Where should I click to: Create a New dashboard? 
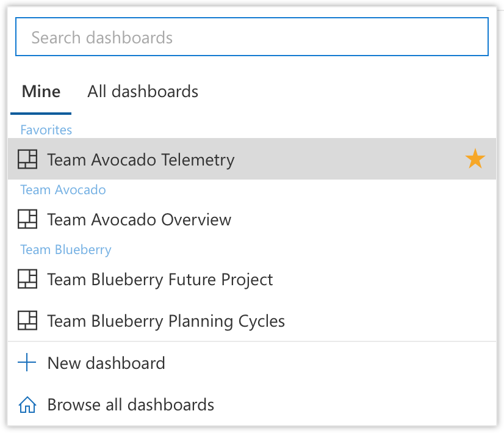point(252,363)
